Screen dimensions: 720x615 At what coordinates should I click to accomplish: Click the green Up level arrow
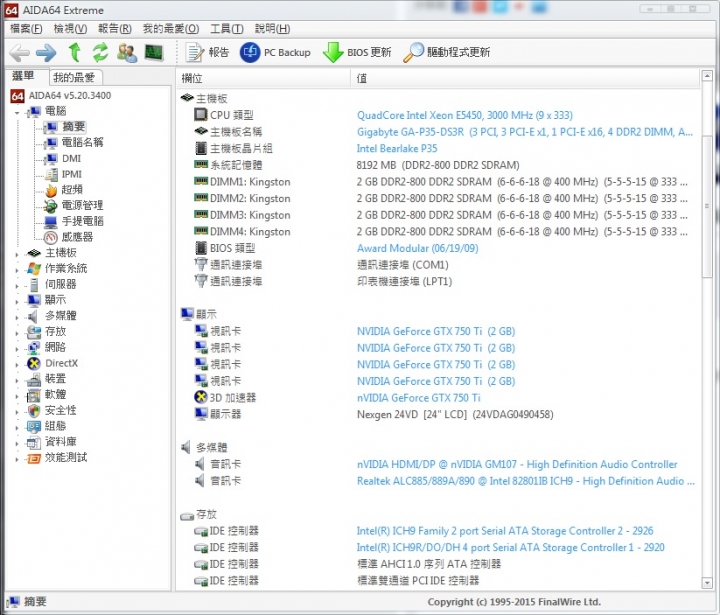click(74, 52)
